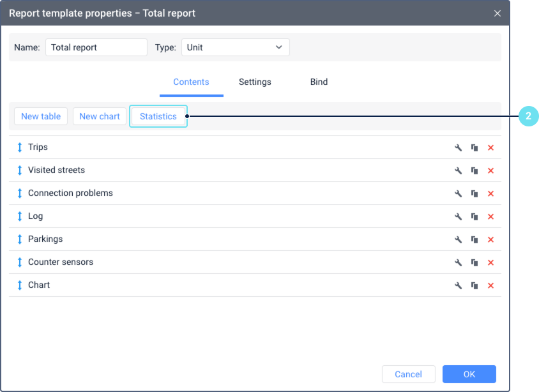Select the Contents tab

(x=191, y=82)
